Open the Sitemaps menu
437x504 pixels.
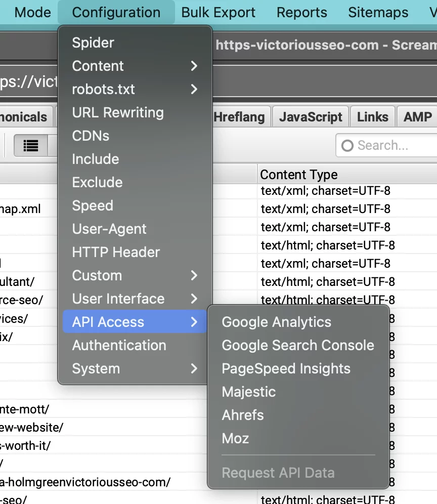[378, 13]
